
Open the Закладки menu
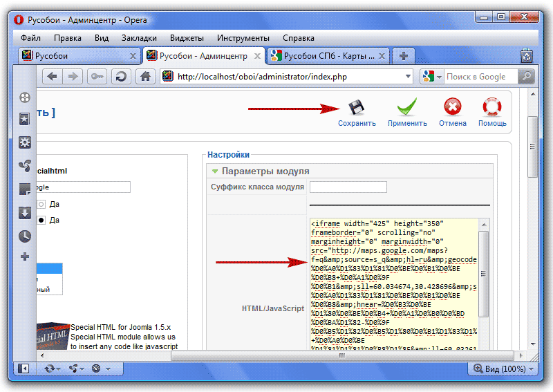tap(139, 38)
